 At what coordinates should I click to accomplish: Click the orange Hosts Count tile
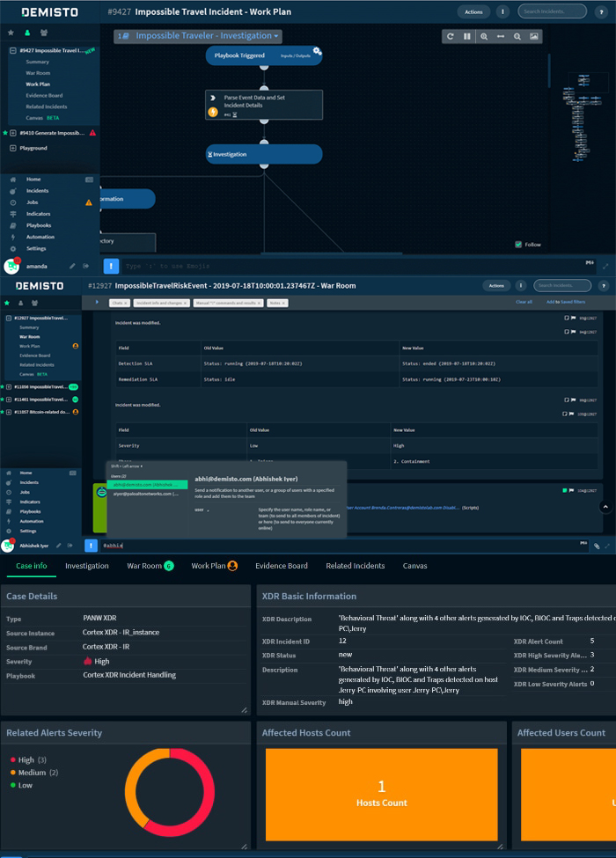click(x=381, y=795)
